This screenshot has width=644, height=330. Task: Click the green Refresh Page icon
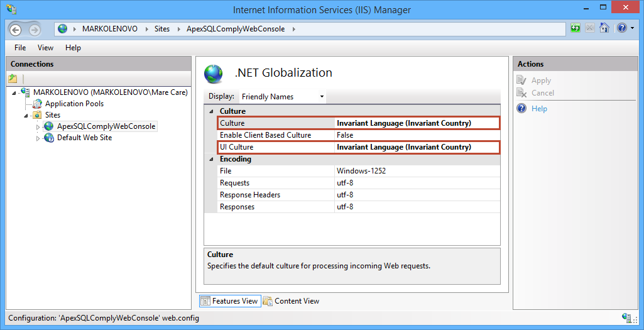pos(576,28)
